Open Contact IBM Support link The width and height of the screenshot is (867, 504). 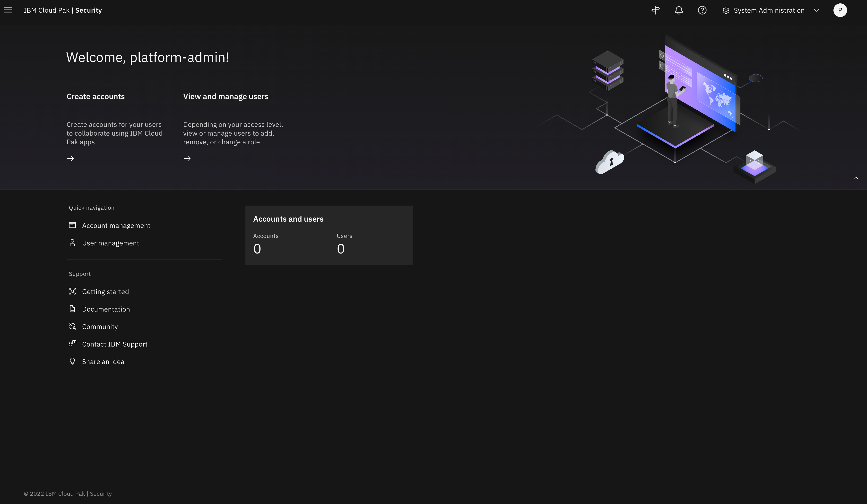(x=115, y=344)
